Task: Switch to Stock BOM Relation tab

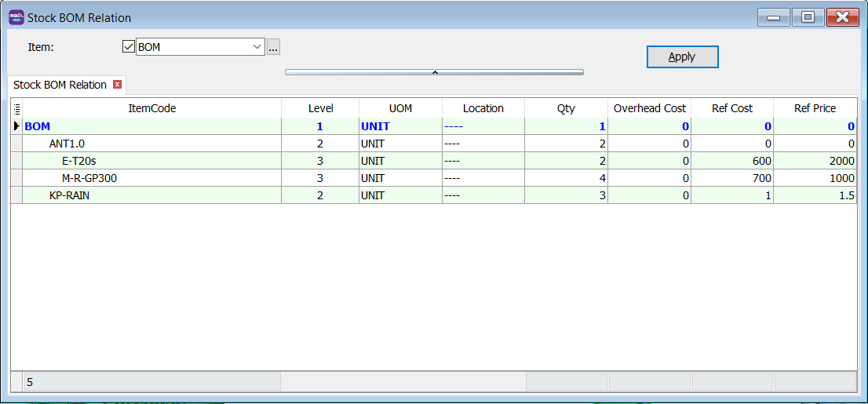Action: [60, 85]
